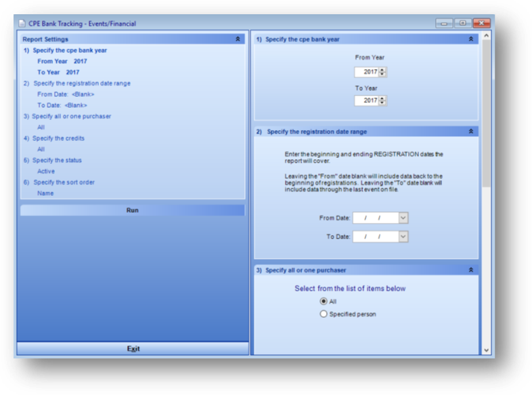Image resolution: width=532 pixels, height=395 pixels.
Task: Collapse the cpe bank year section
Action: coord(471,39)
